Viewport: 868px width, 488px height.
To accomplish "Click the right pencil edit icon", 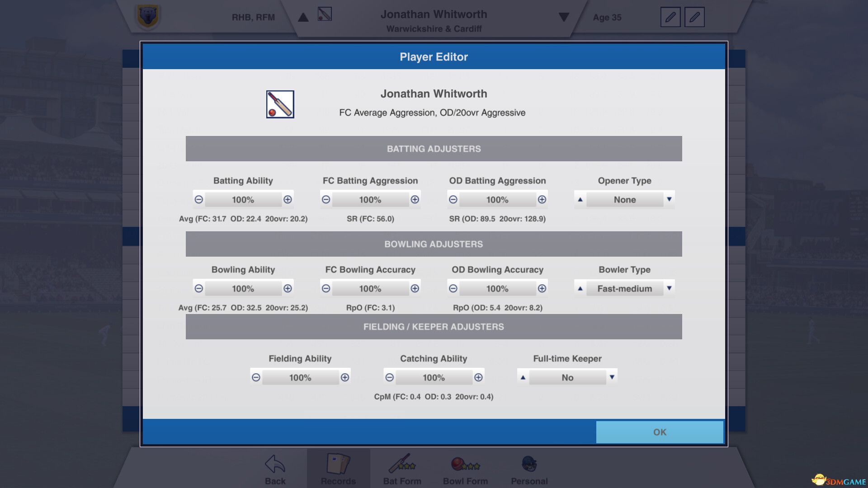I will (695, 17).
